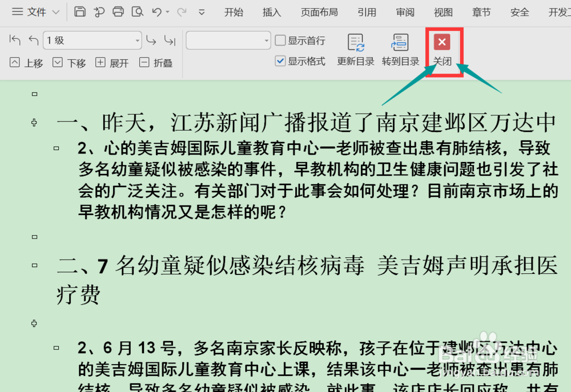Switch to the 引用 tab

tap(367, 13)
